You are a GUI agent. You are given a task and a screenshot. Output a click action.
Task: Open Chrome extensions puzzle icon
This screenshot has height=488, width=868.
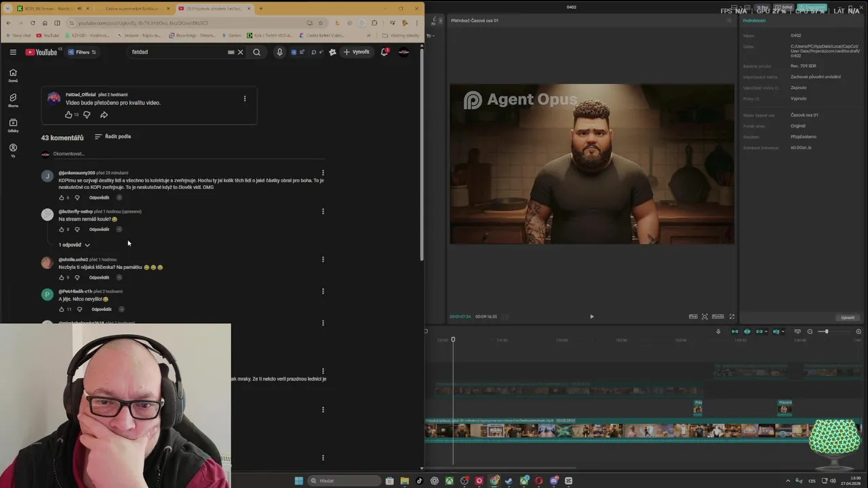374,22
